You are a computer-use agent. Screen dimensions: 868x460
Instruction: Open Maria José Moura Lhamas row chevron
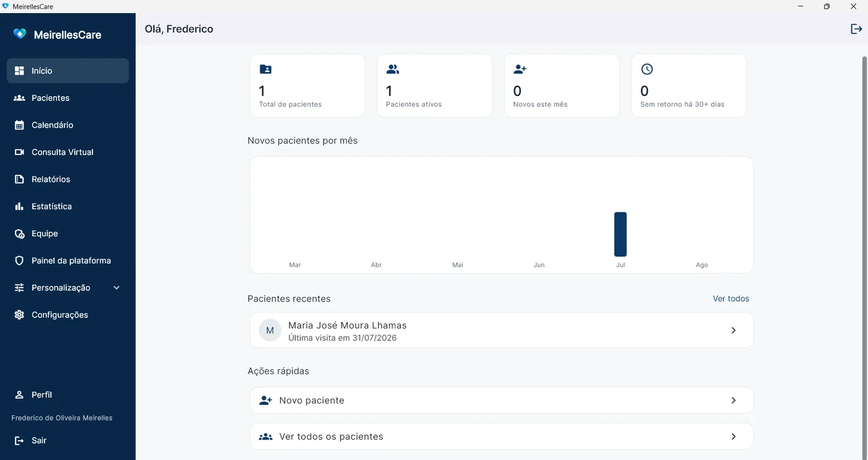click(x=733, y=330)
